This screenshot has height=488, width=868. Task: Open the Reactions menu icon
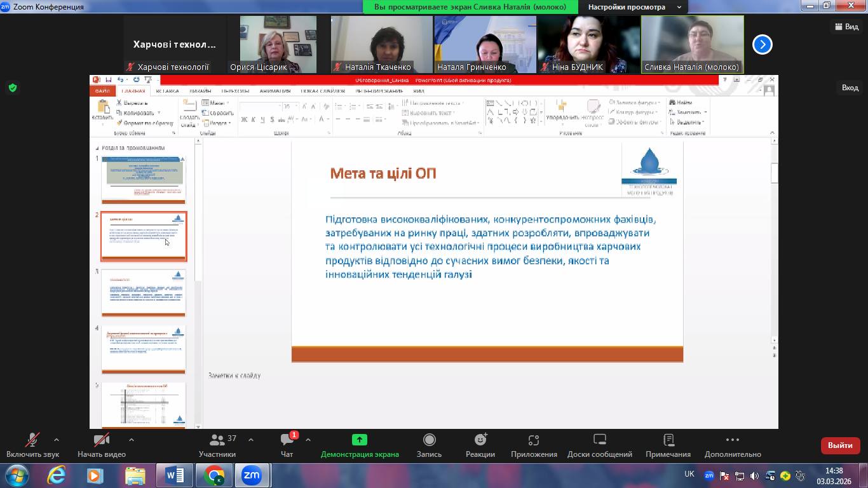point(480,440)
